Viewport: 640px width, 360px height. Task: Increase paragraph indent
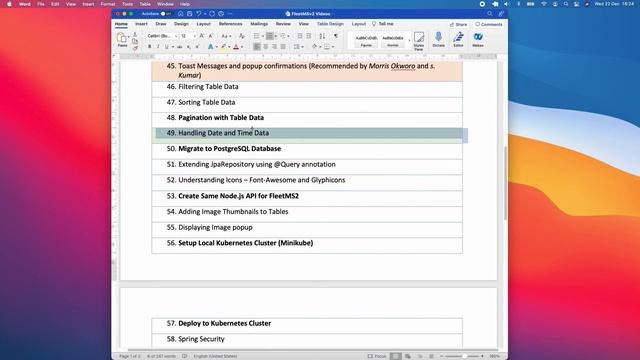coord(309,36)
